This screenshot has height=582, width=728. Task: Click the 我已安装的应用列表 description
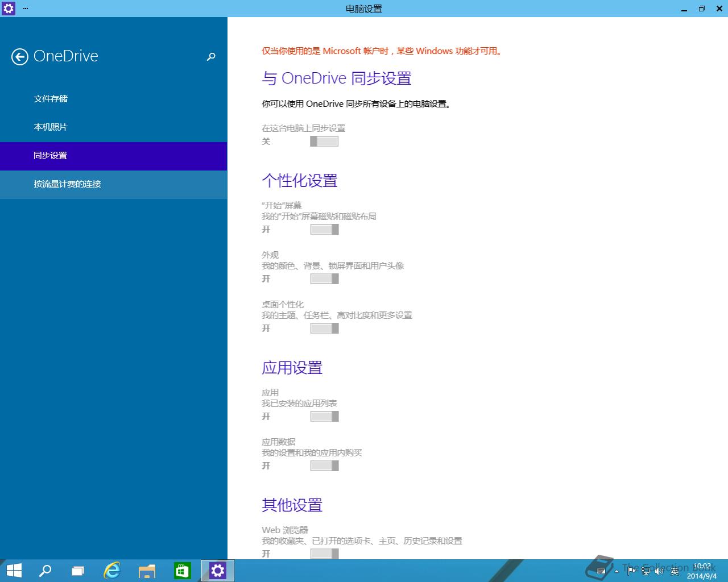pos(299,404)
